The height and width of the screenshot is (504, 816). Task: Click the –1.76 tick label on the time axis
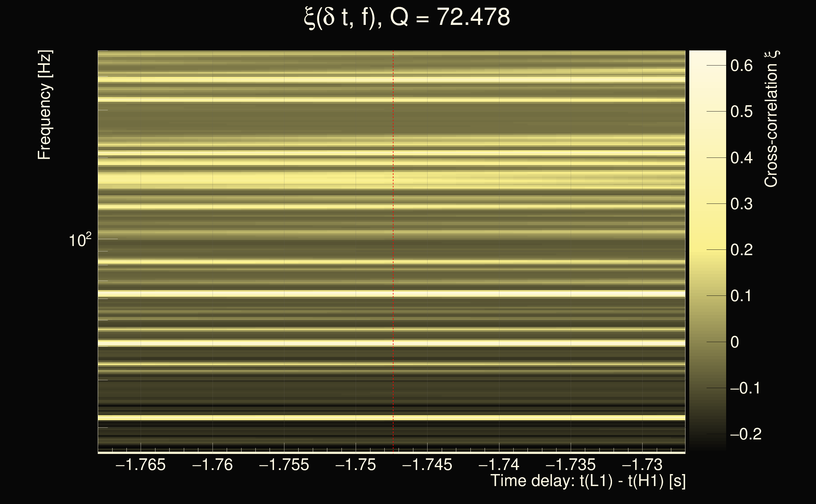click(212, 465)
